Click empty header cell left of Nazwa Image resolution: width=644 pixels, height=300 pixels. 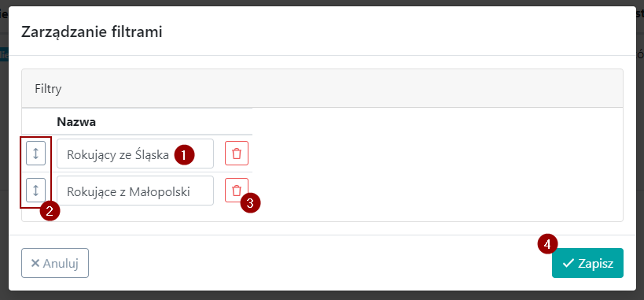[x=38, y=122]
